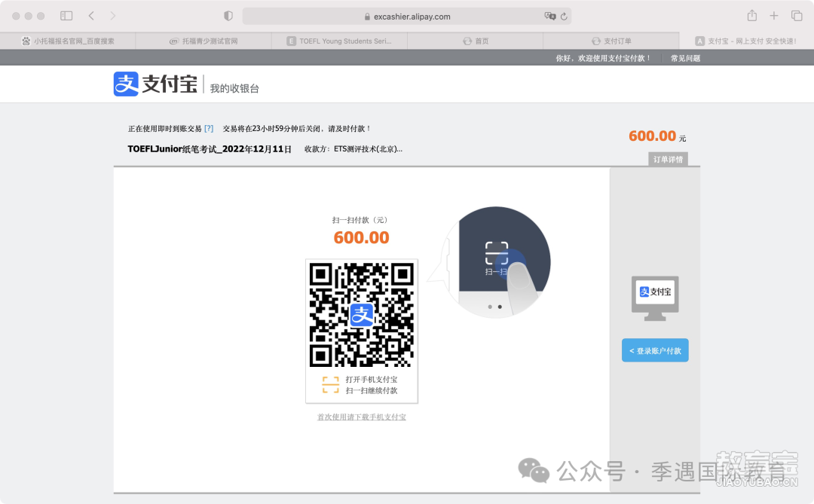The image size is (814, 504).
Task: Add a new tab with plus icon
Action: click(773, 16)
